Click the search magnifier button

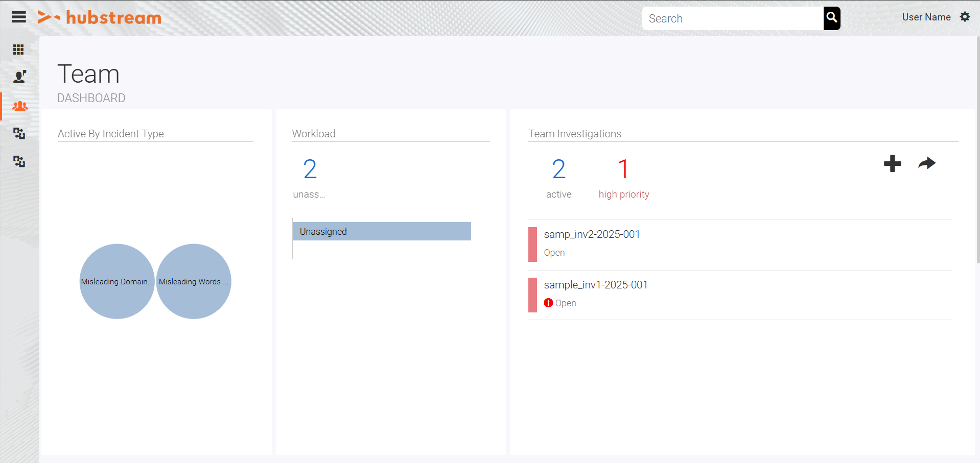[x=831, y=18]
